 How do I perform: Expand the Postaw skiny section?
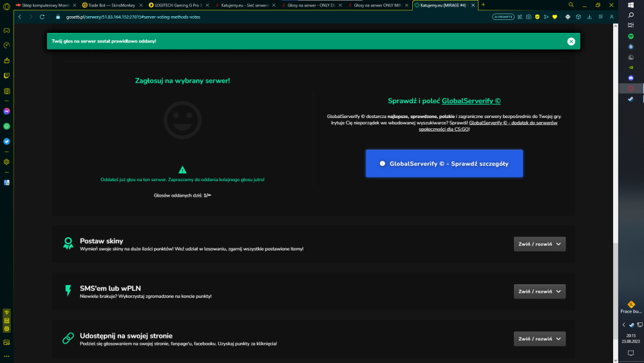pyautogui.click(x=540, y=244)
